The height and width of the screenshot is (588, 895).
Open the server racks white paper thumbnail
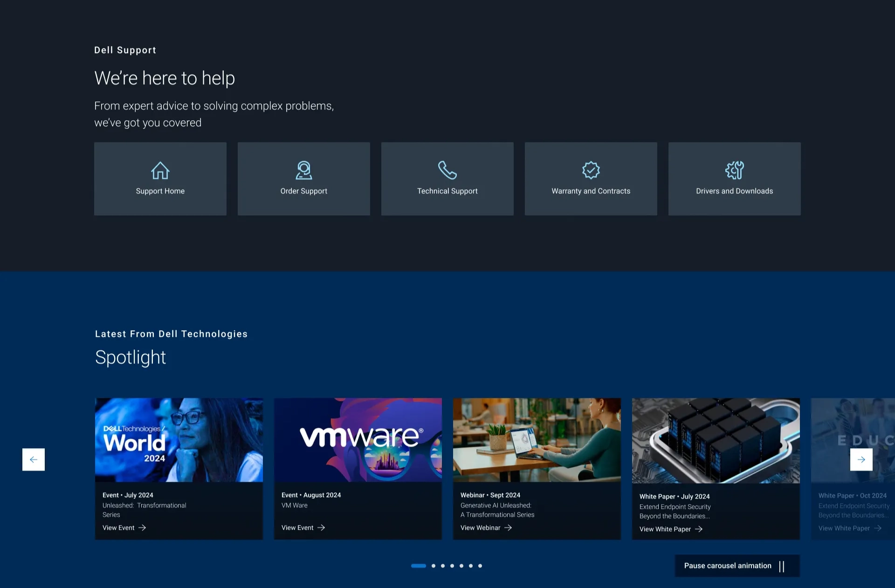tap(716, 441)
